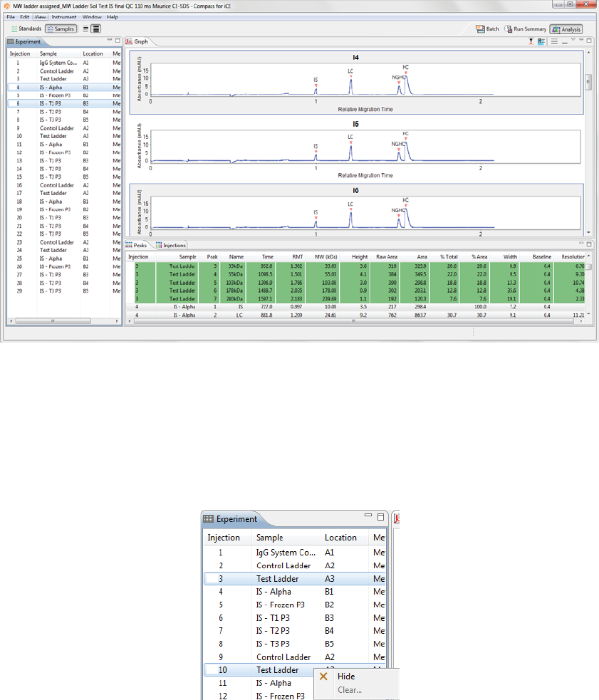Screen dimensions: 599x700
Task: Minimize the upper Experiment pane
Action: (110, 40)
